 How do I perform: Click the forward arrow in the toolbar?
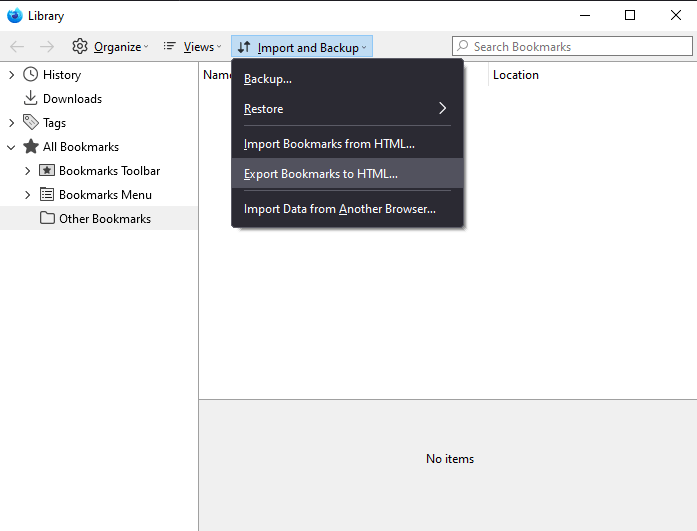coord(47,47)
